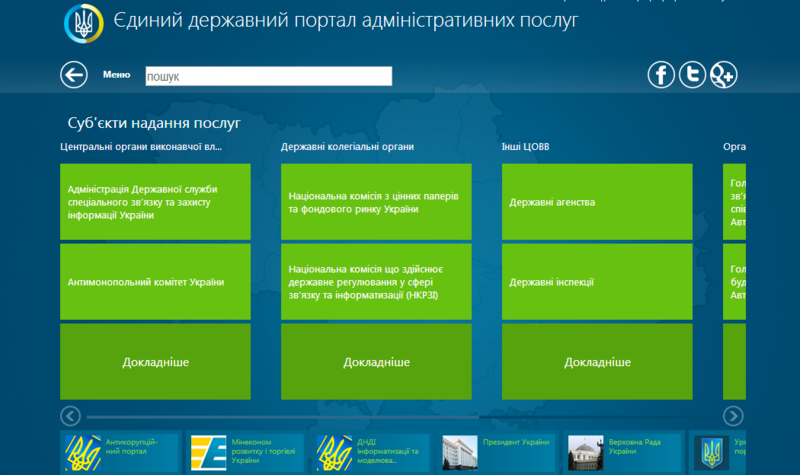The width and height of the screenshot is (800, 475).
Task: Open Антимонопольний комітет України tile
Action: tap(156, 282)
